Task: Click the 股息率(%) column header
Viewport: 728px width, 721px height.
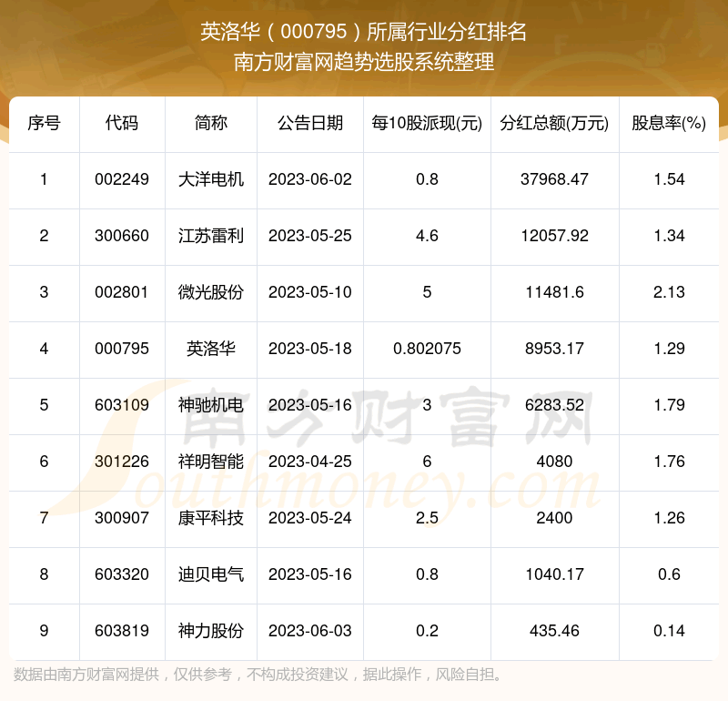Action: [x=669, y=123]
